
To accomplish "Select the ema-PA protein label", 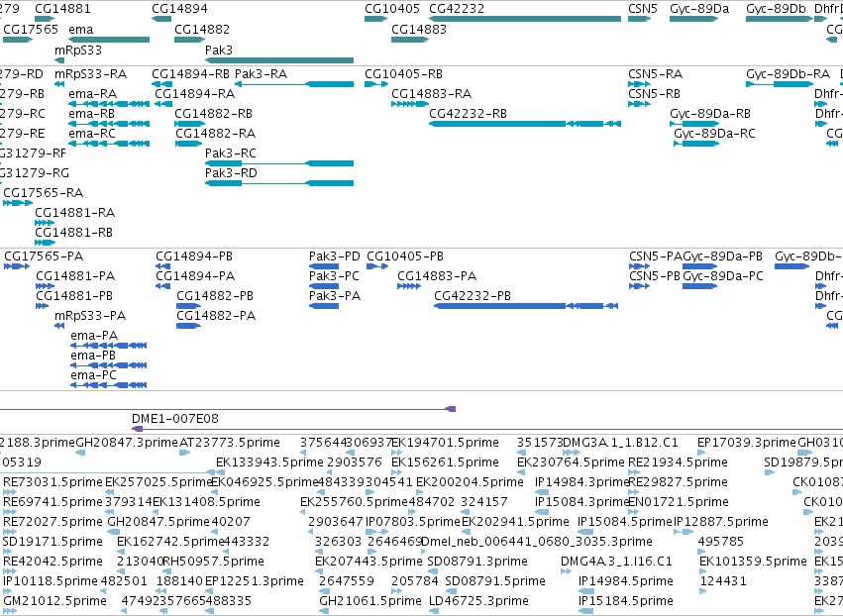I will coord(93,336).
